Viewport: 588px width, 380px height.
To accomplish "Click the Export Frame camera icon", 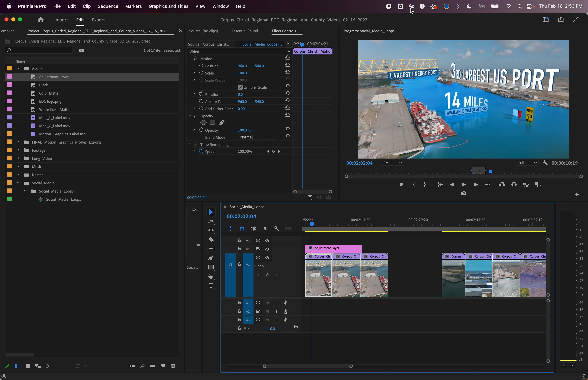I will pos(463,193).
